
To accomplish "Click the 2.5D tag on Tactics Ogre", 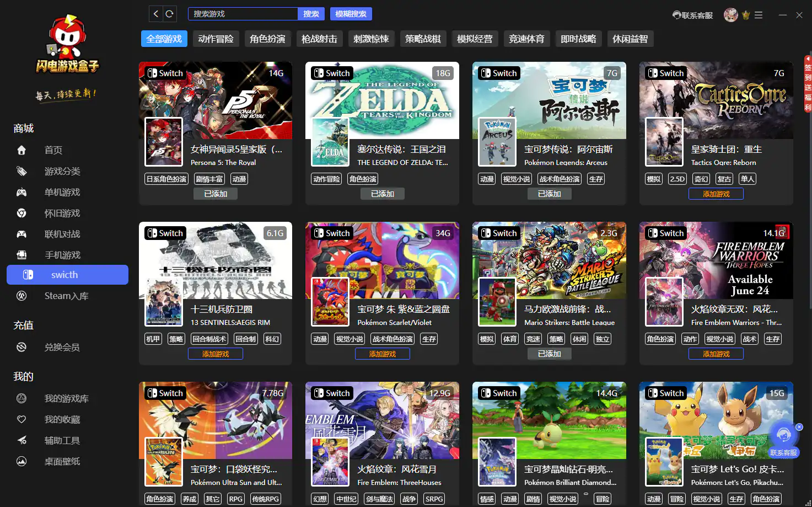I will 677,179.
